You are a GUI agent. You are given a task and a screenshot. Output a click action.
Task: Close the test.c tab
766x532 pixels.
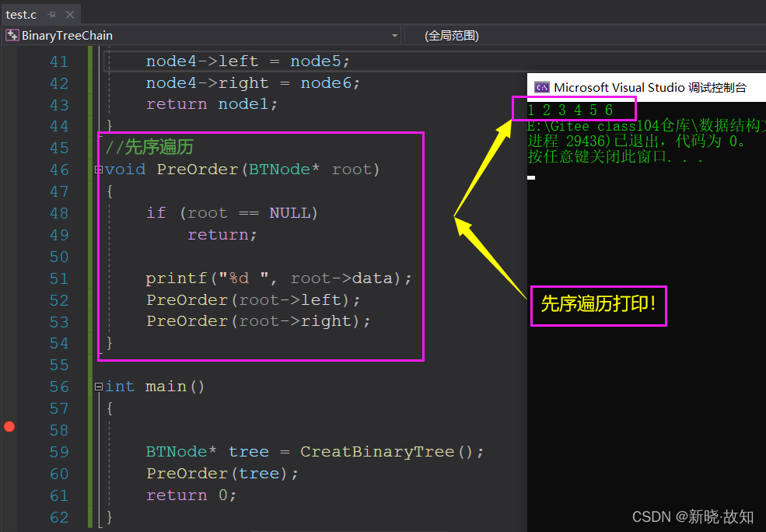click(x=70, y=15)
